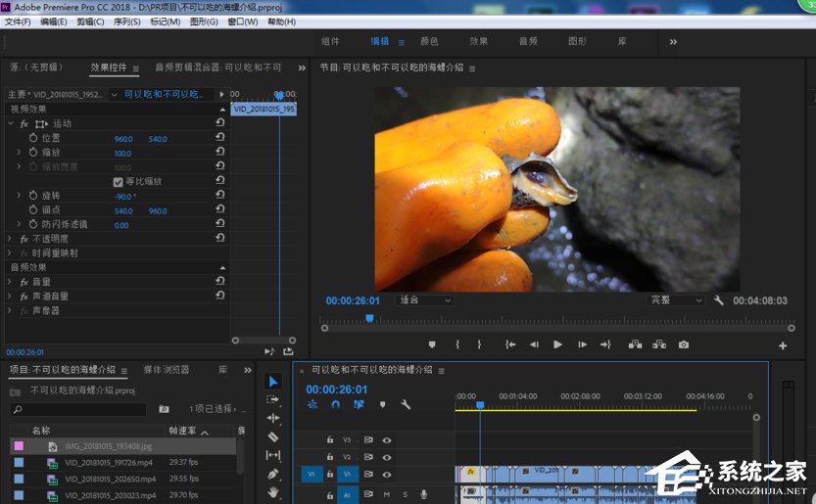Open the 适合 zoom level dropdown
Viewport: 816px width, 504px height.
(x=425, y=301)
